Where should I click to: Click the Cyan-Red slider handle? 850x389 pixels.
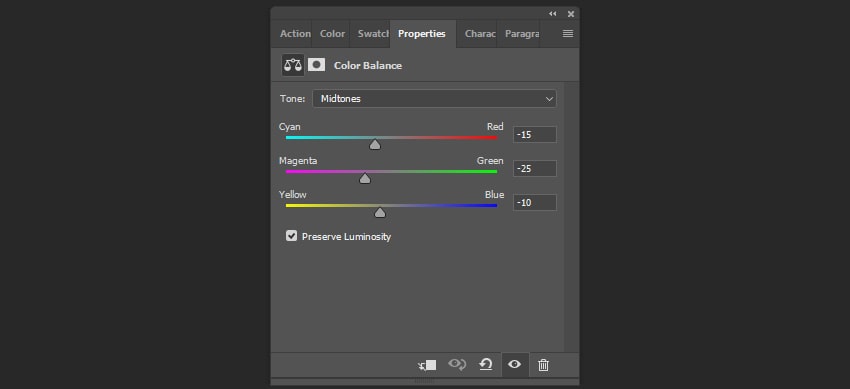(375, 145)
